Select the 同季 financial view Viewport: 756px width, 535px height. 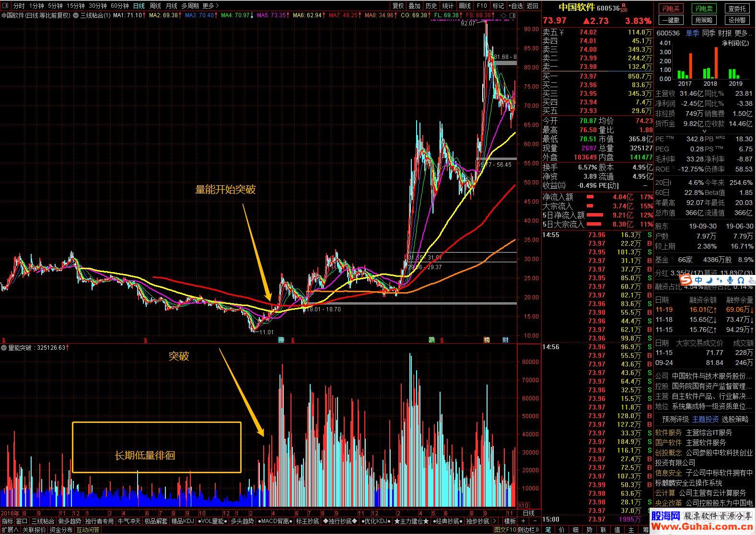[x=709, y=33]
